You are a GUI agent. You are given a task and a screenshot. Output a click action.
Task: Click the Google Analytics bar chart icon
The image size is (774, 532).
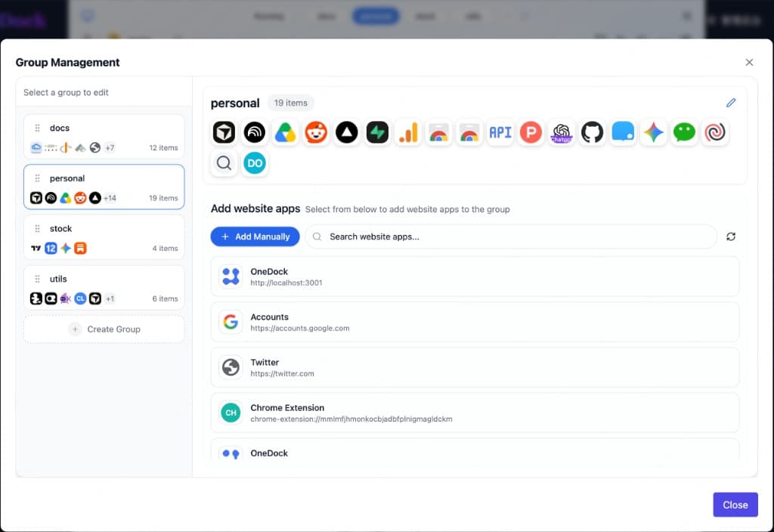click(x=408, y=132)
